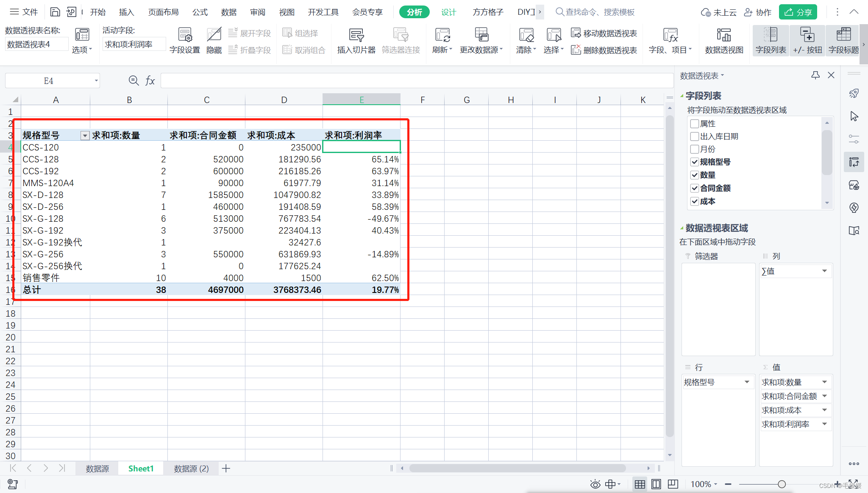
Task: Switch to the 插入 ribbon tab
Action: click(x=126, y=12)
